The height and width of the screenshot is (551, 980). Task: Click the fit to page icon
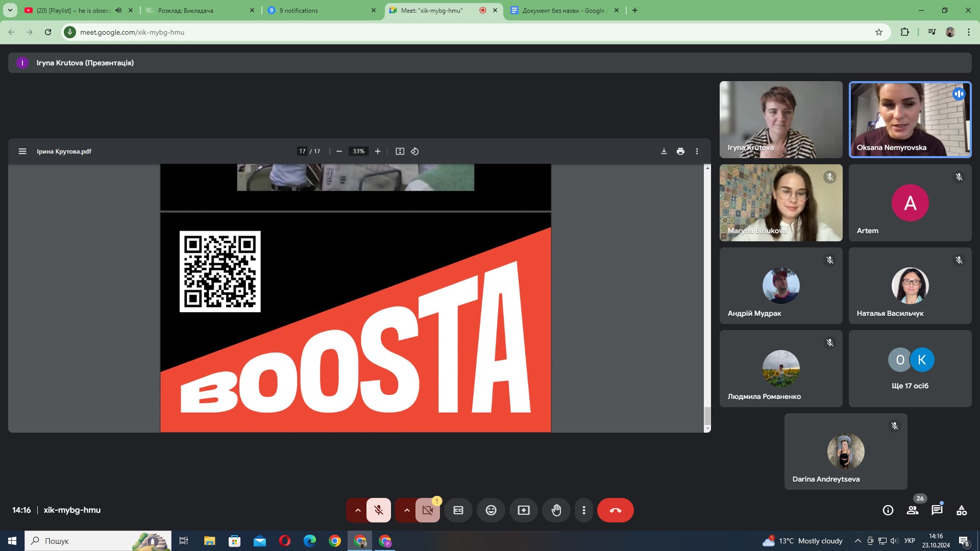(400, 152)
